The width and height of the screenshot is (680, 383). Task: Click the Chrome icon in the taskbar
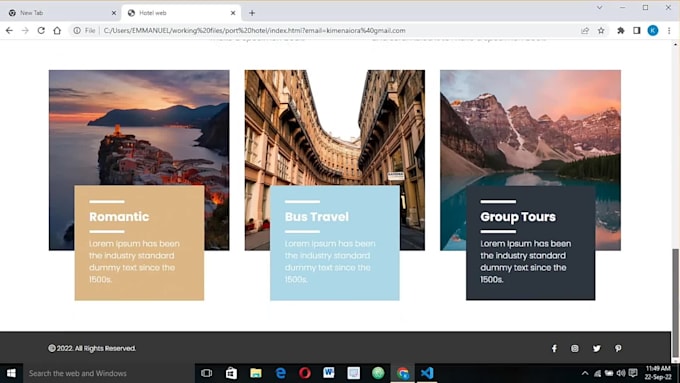click(403, 373)
